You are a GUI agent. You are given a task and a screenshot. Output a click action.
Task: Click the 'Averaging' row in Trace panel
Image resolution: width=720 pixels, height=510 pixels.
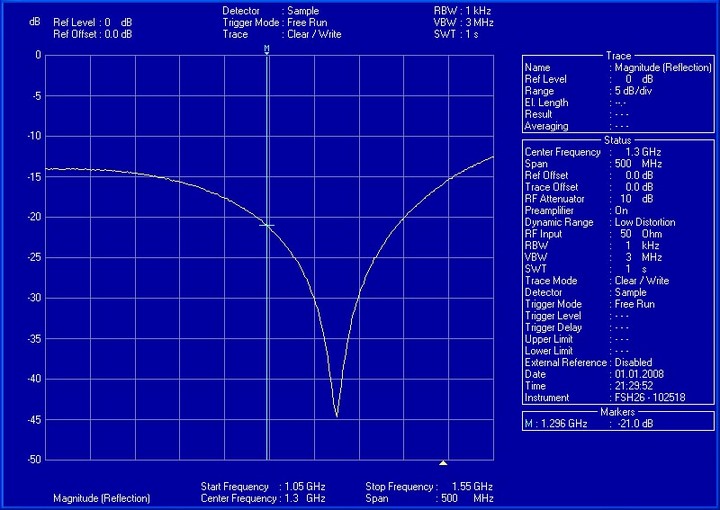click(577, 126)
